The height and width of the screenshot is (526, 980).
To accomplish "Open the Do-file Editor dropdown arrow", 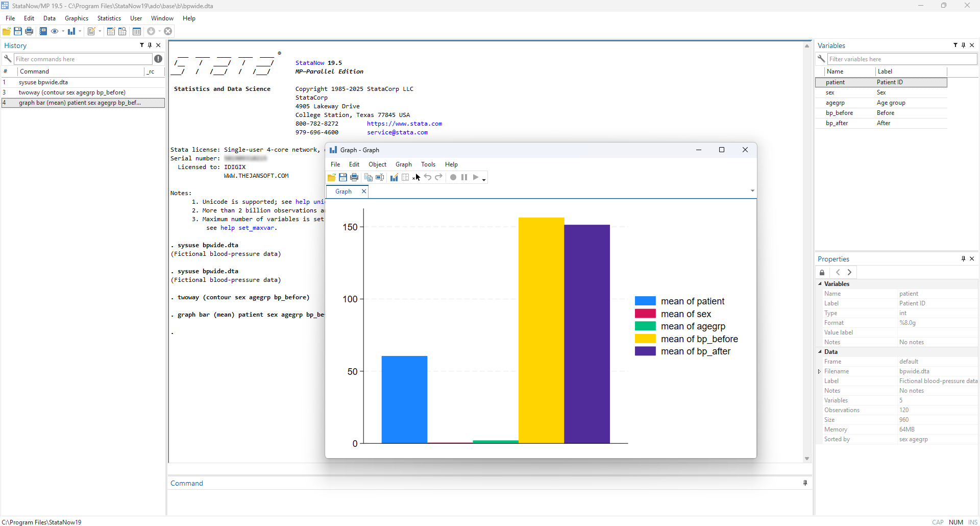I will (100, 32).
